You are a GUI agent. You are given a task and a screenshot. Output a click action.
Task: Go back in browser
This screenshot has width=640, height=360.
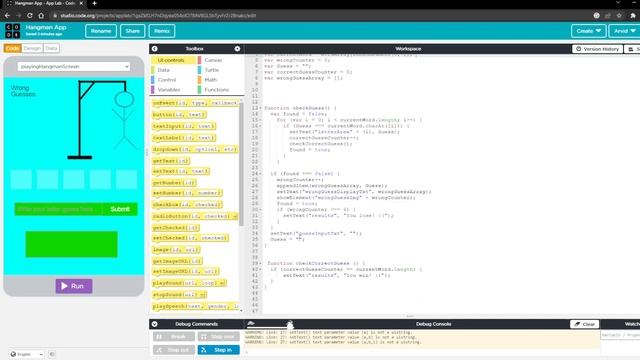(x=7, y=16)
